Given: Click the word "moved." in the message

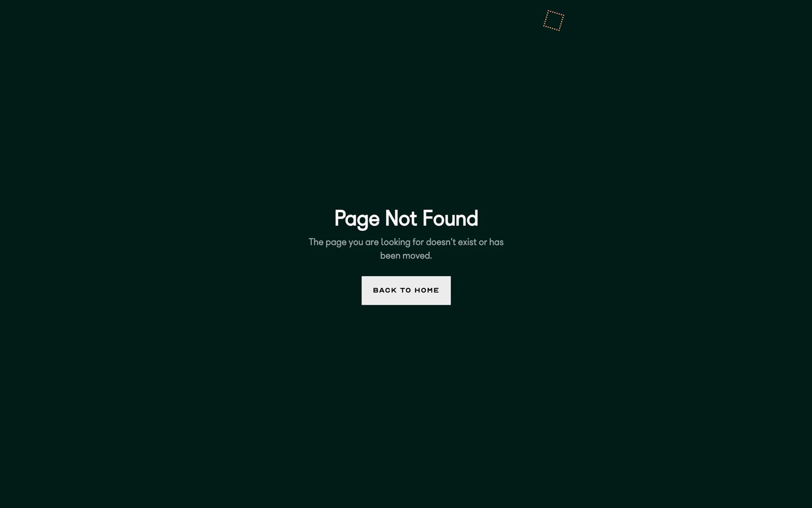Looking at the screenshot, I should [x=417, y=256].
